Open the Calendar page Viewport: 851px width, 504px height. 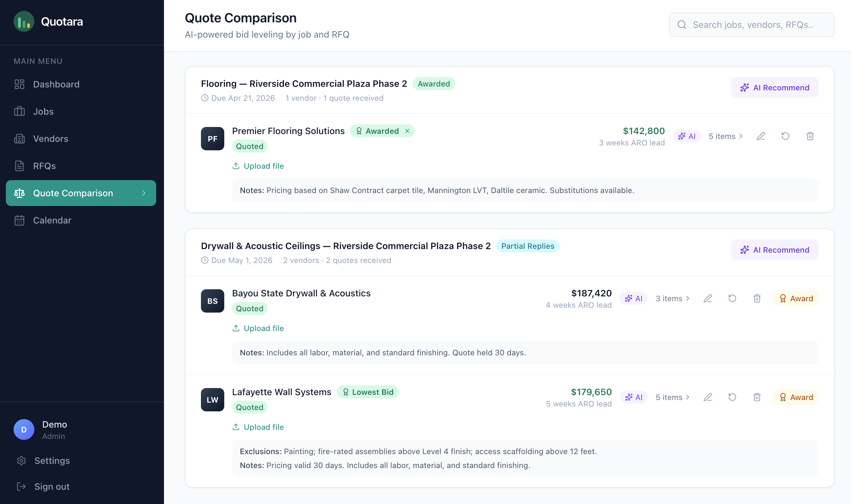(x=81, y=220)
